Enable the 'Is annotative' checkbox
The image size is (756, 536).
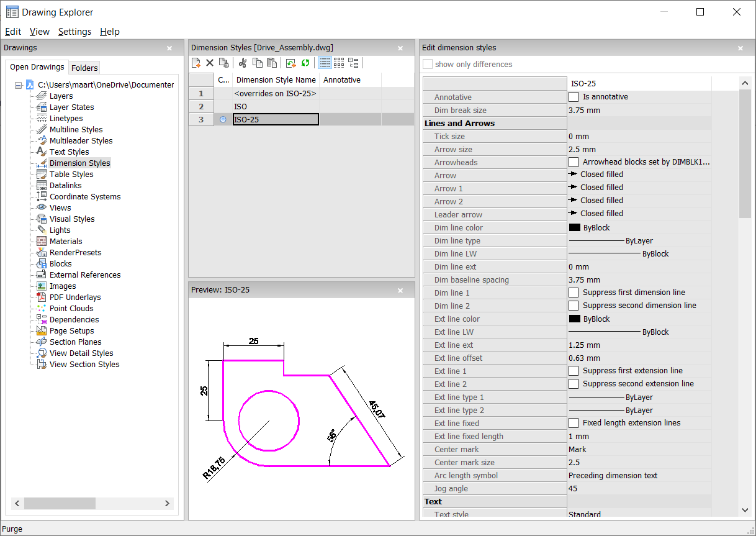[574, 97]
